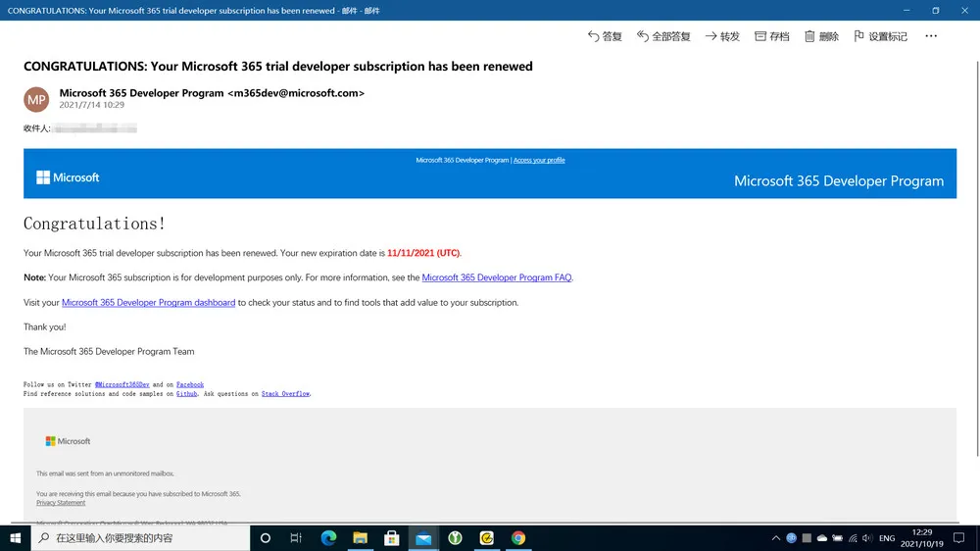Open File Explorer from the taskbar
Screen dimensions: 980x551
(360, 538)
